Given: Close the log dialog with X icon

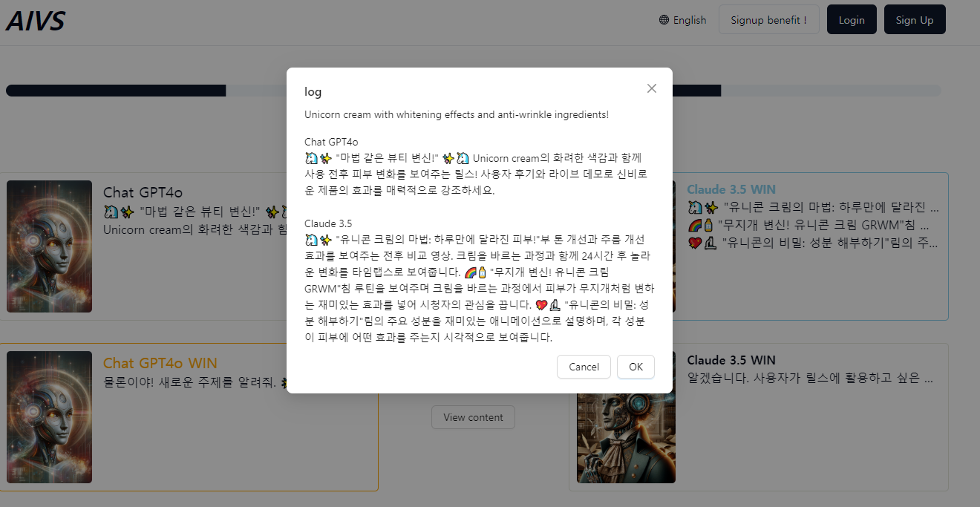Looking at the screenshot, I should coord(652,88).
